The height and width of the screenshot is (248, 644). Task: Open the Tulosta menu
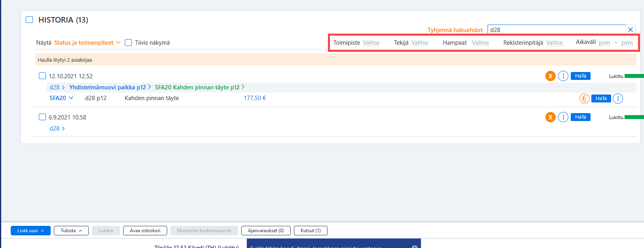click(71, 231)
